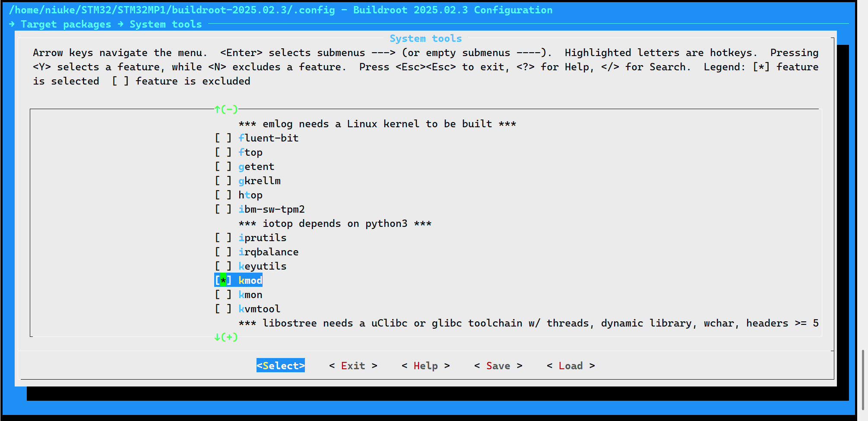This screenshot has height=421, width=868.
Task: Click the libostree toolchain requirement comment
Action: pos(529,323)
